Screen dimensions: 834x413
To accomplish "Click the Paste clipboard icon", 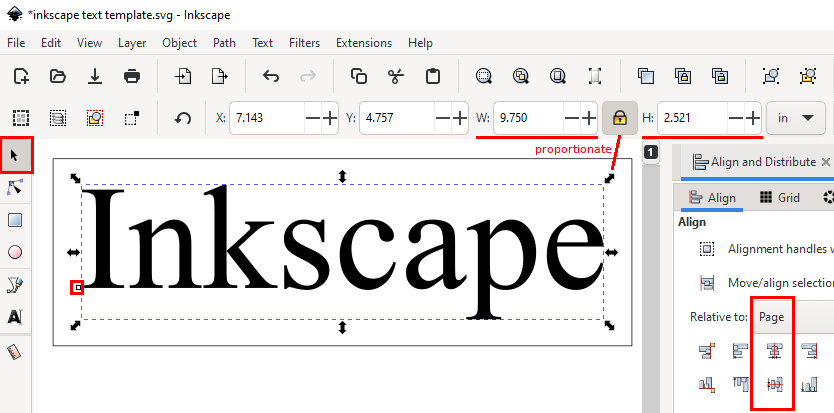I will 433,76.
